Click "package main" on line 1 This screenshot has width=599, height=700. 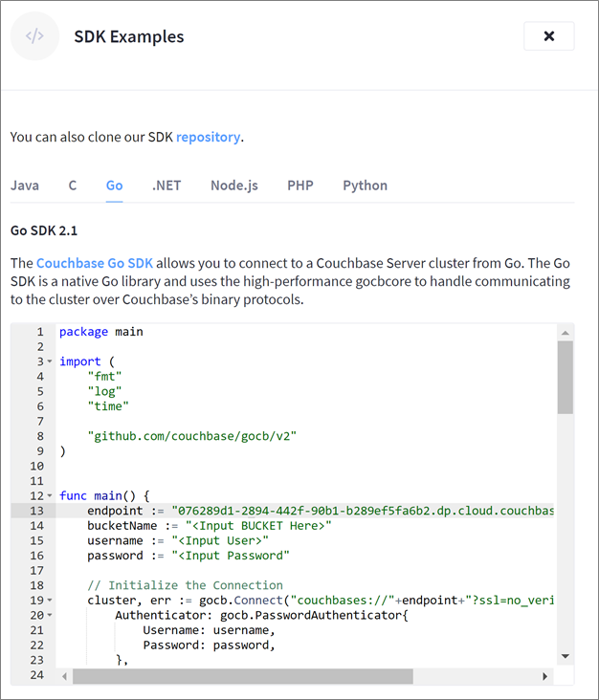[101, 332]
